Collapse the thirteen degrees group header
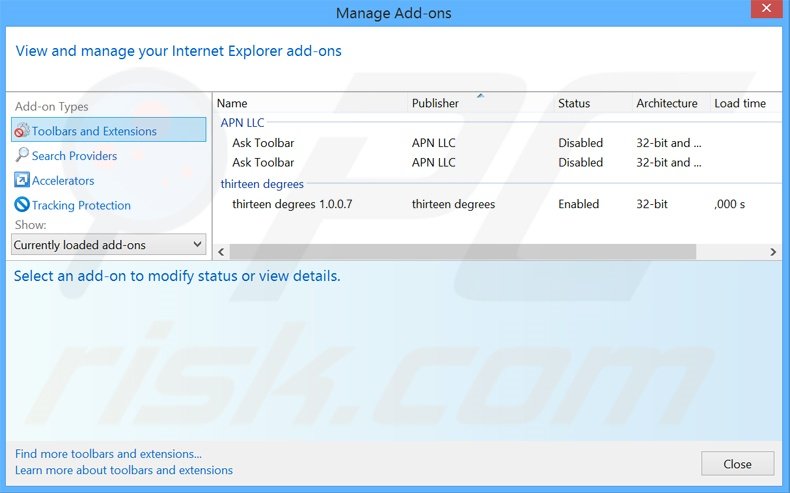The image size is (790, 493). tap(262, 184)
